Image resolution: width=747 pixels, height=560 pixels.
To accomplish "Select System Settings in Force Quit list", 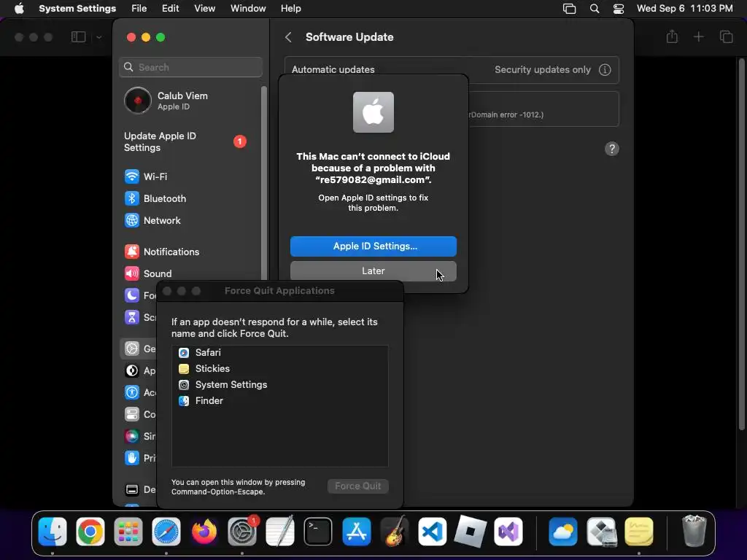I will pos(279,385).
